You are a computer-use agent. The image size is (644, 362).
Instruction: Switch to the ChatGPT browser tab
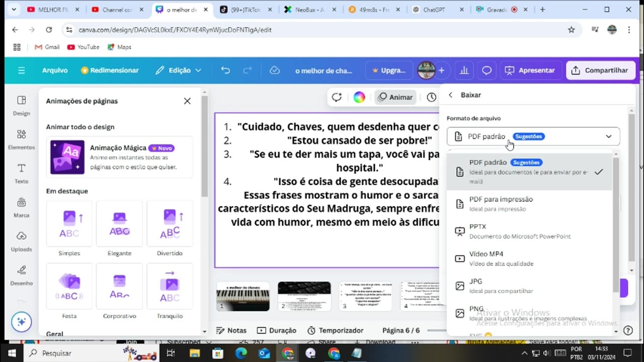pyautogui.click(x=438, y=10)
